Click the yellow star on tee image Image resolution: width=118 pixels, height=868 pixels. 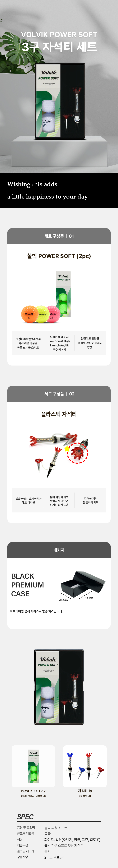67,449
